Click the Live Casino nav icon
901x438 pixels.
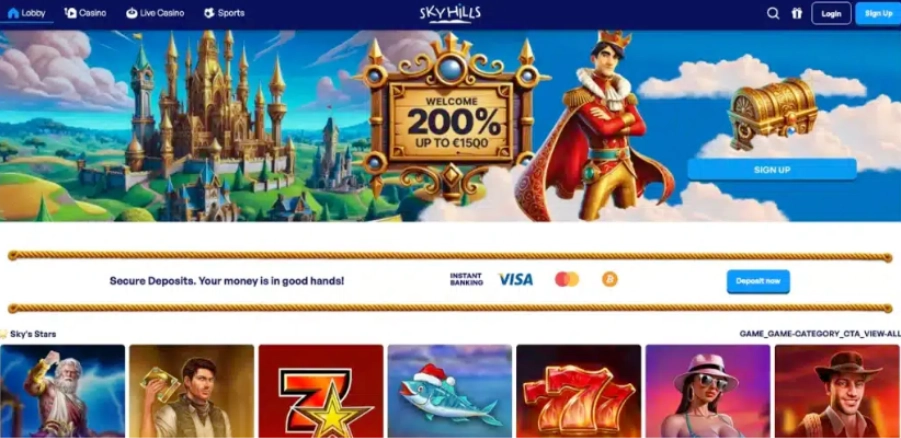click(132, 13)
